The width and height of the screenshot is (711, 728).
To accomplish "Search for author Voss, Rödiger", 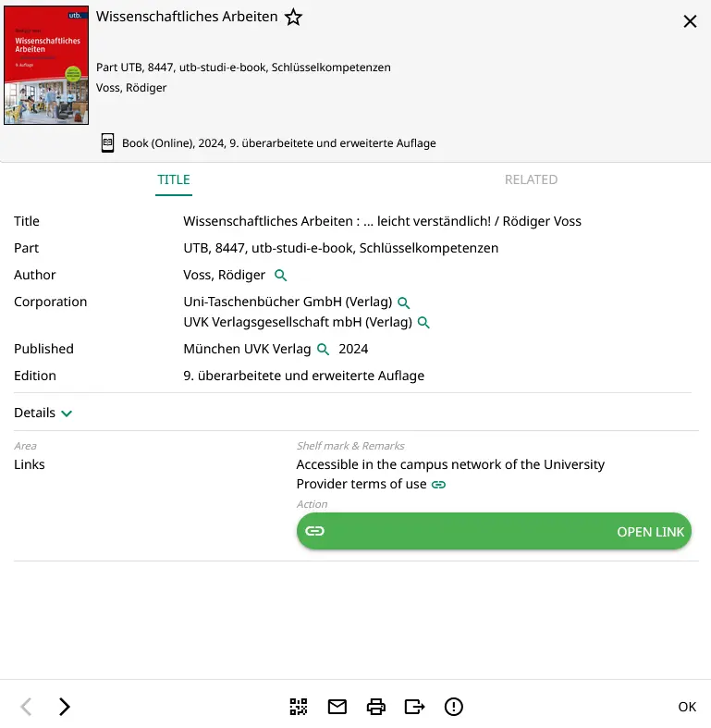I will tap(281, 276).
